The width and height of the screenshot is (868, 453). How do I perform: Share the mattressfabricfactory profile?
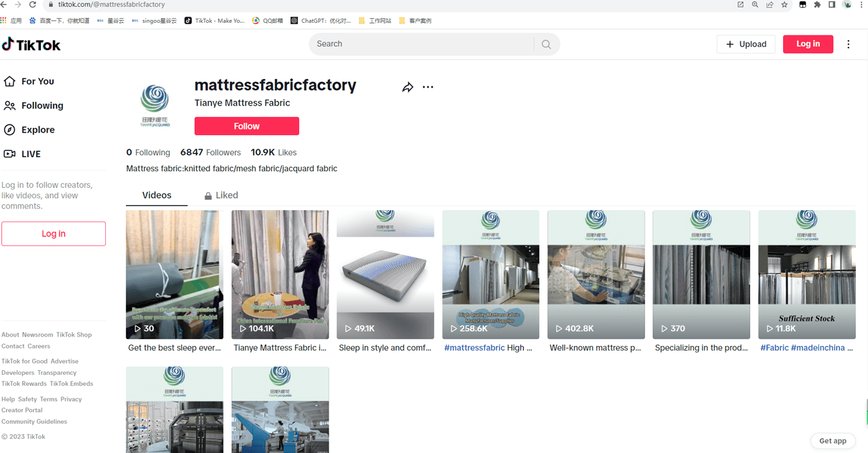point(408,87)
